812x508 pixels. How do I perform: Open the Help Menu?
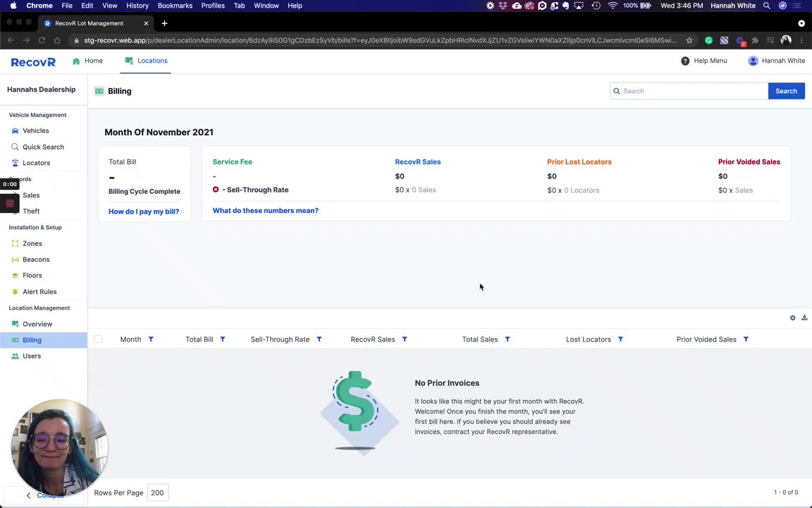703,61
